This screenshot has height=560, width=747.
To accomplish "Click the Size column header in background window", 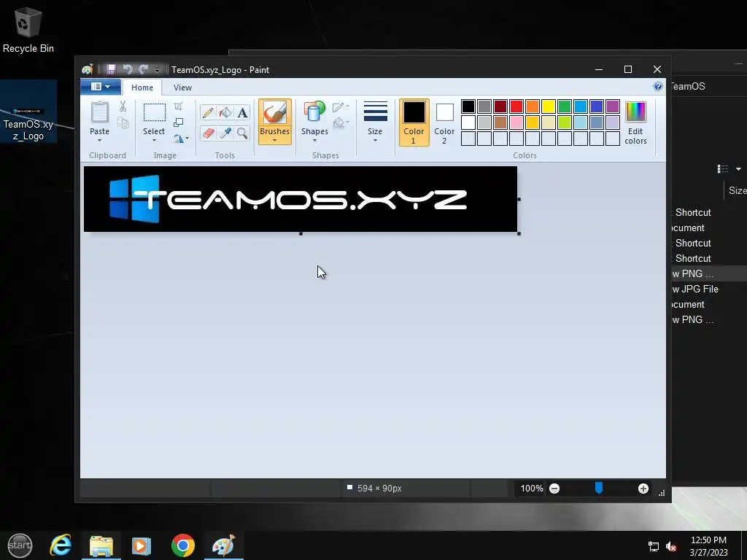I will (737, 190).
